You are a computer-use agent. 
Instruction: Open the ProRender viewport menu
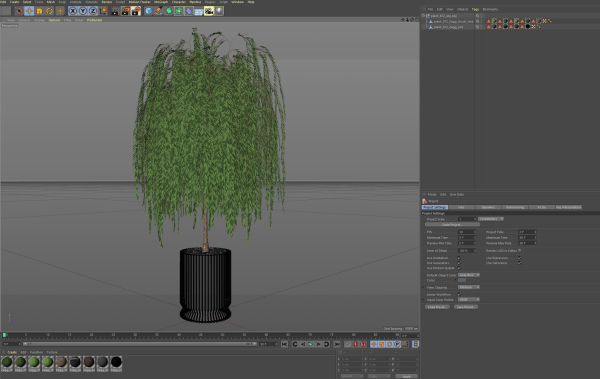click(x=94, y=20)
